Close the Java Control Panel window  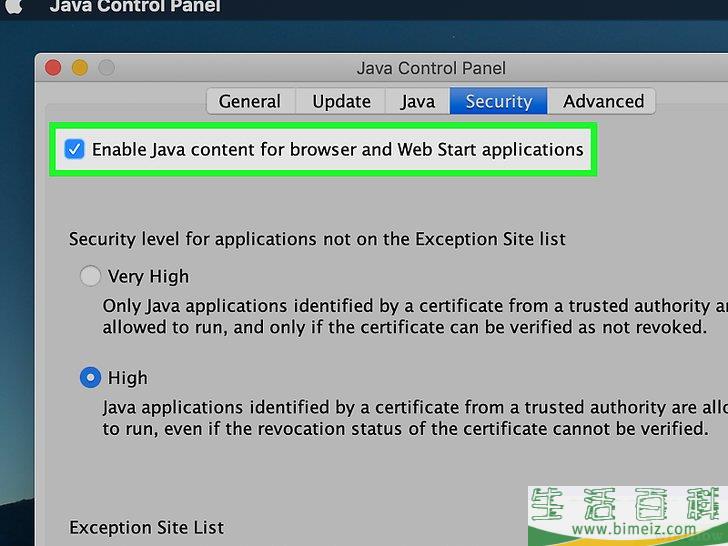tap(53, 68)
